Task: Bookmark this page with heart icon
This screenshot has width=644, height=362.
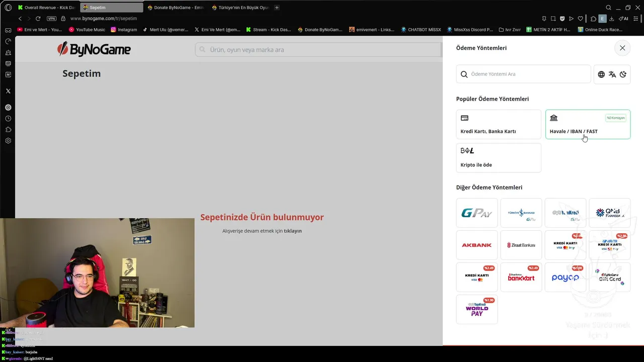Action: point(581,19)
